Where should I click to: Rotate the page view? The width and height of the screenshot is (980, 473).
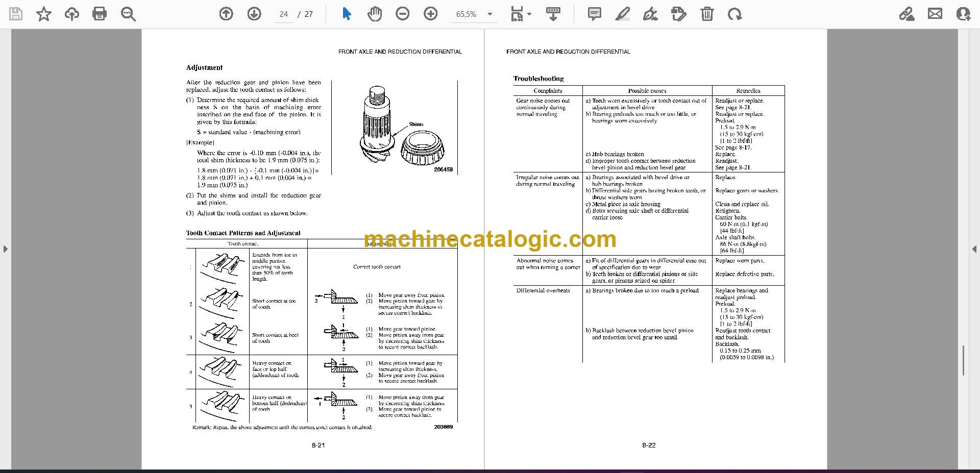coord(735,14)
